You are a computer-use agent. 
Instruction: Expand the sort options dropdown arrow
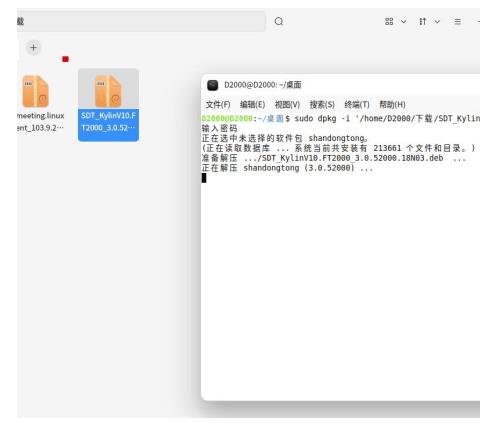pyautogui.click(x=437, y=22)
